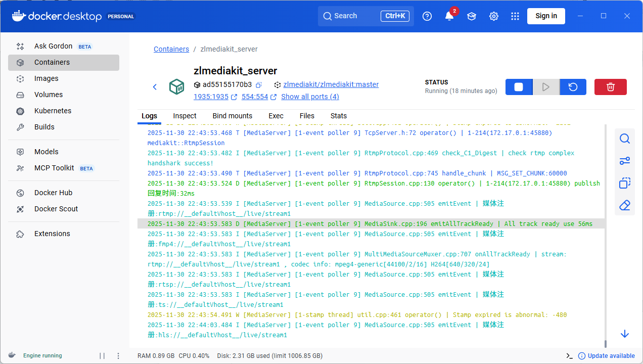
Task: Open Docker Desktop settings gear
Action: (493, 16)
